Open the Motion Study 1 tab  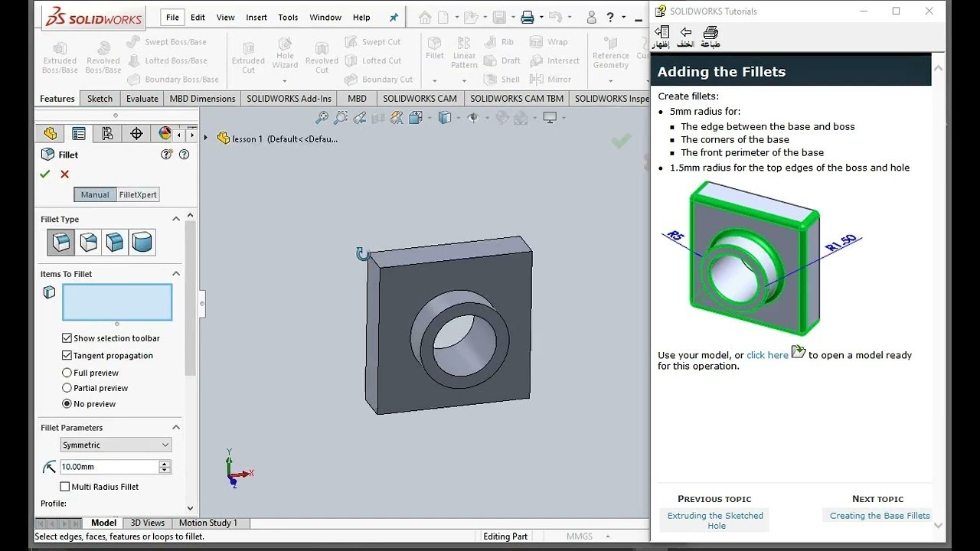point(208,523)
